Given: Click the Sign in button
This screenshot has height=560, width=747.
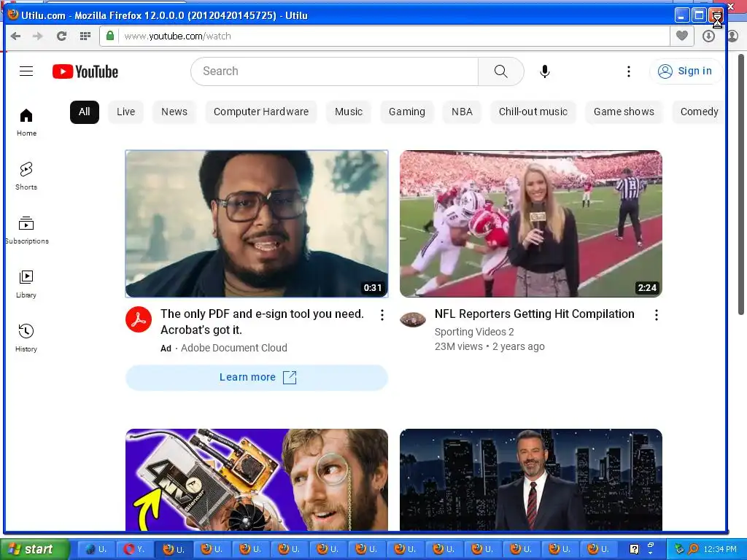Looking at the screenshot, I should coord(685,71).
